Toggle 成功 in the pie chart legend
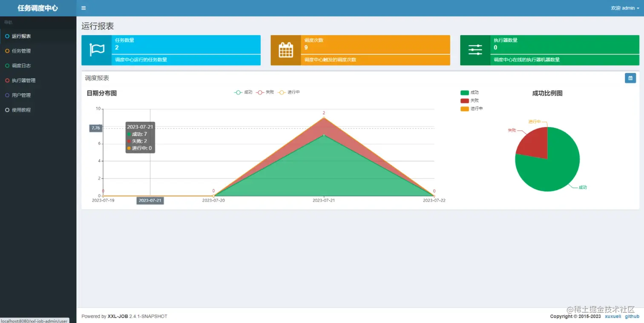Viewport: 644px width, 323px height. (469, 93)
